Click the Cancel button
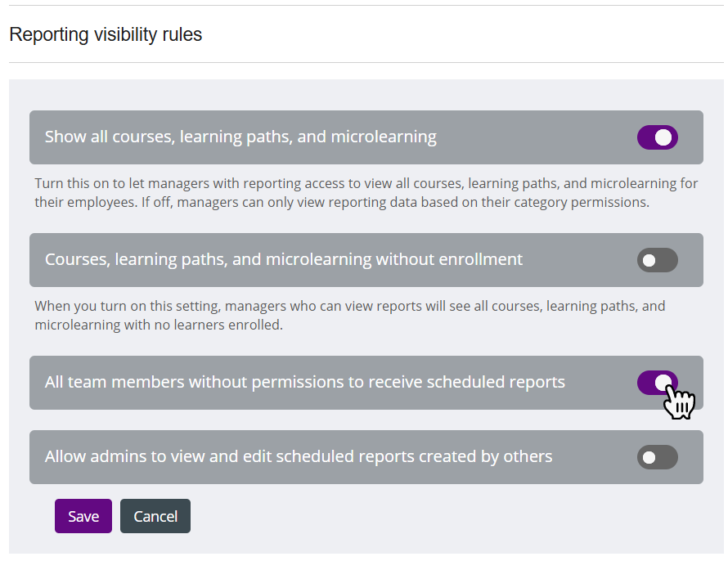The width and height of the screenshot is (728, 570). pos(155,516)
